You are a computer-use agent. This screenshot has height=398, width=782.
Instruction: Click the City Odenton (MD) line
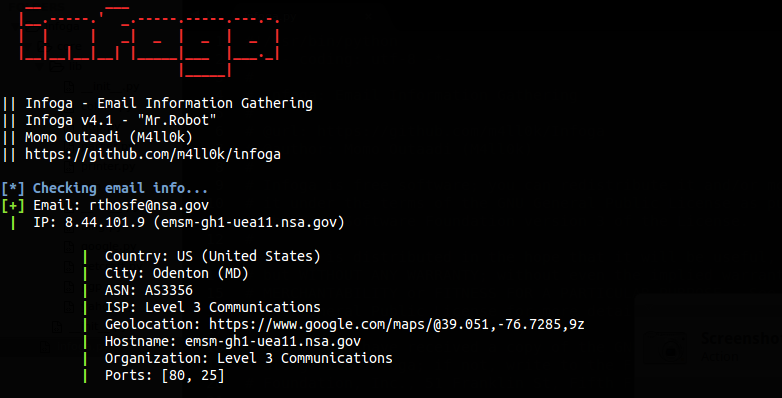[x=177, y=273]
